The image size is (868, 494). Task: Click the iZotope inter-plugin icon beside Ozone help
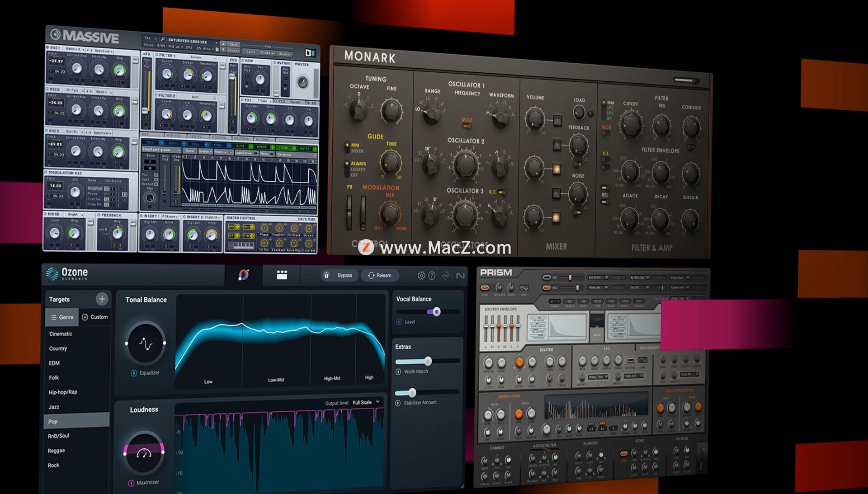446,275
